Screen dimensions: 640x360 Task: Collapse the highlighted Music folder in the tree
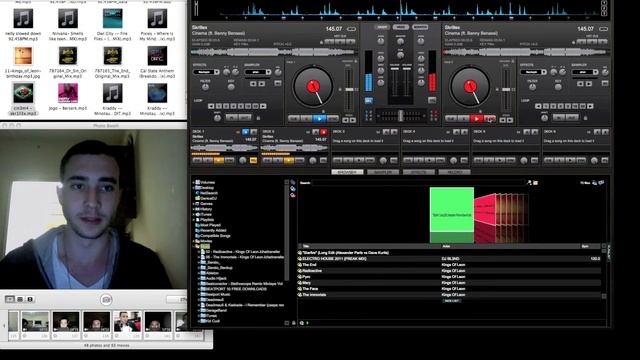coord(193,247)
